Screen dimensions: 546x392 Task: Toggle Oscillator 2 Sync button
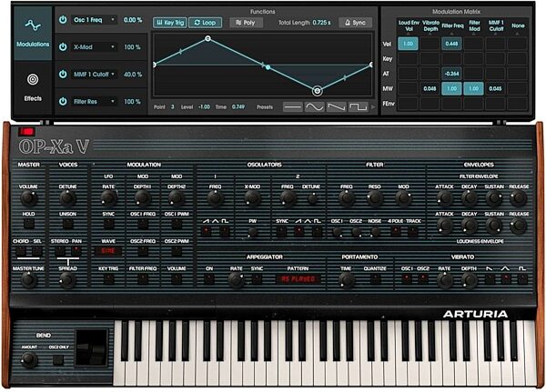tap(282, 231)
